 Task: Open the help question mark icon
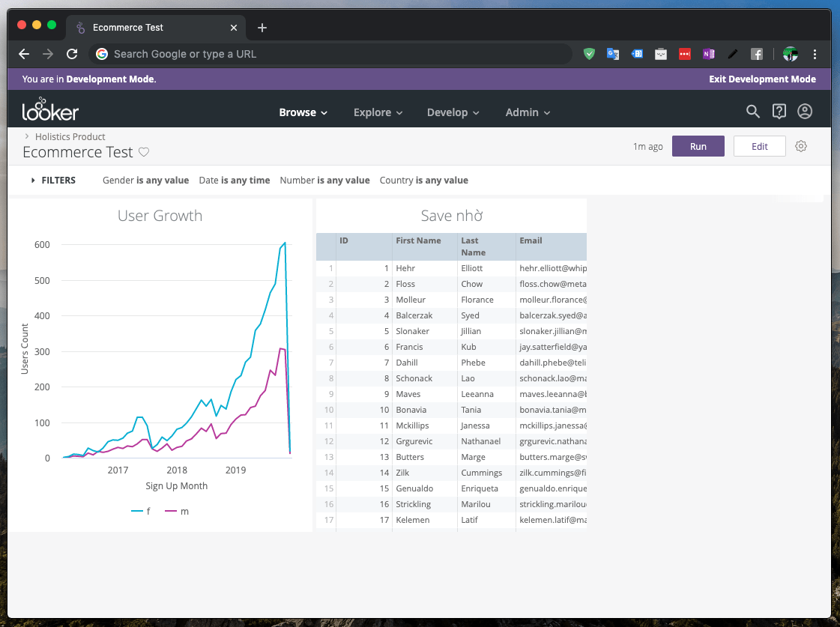pos(779,112)
